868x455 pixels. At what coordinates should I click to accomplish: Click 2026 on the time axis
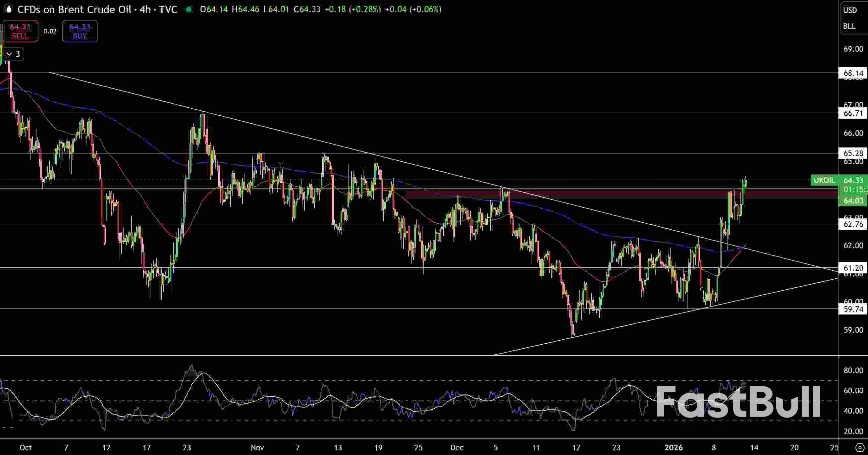click(x=675, y=448)
